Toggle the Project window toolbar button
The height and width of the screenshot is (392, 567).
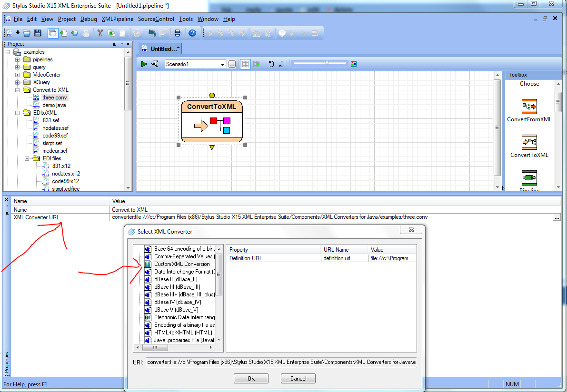pos(53,33)
